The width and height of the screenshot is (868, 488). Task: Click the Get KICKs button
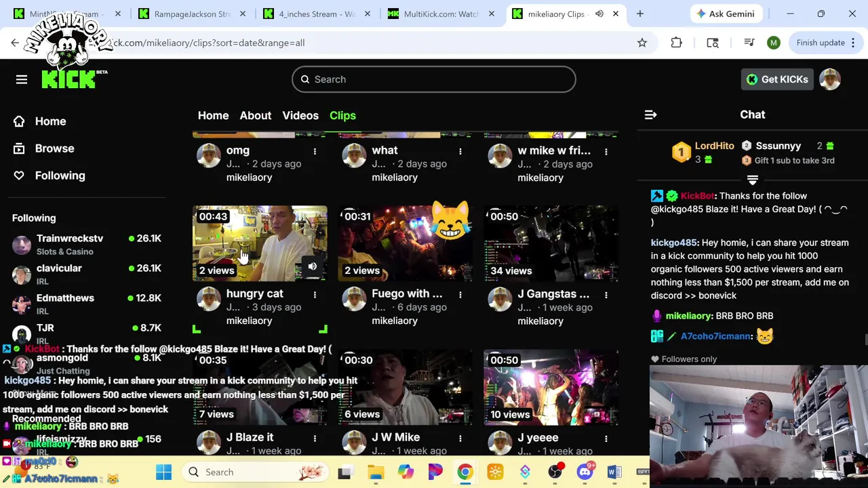coord(777,79)
